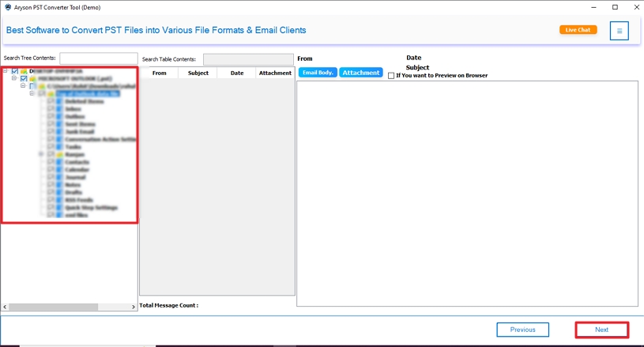Click the folder icon beside Calendar

coord(59,170)
